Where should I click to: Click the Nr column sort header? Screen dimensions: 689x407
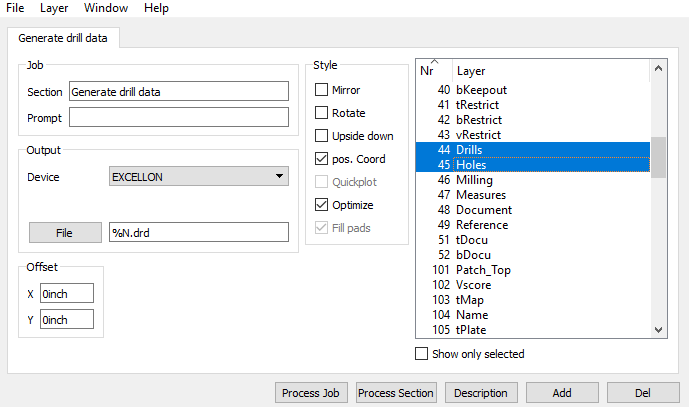(434, 70)
